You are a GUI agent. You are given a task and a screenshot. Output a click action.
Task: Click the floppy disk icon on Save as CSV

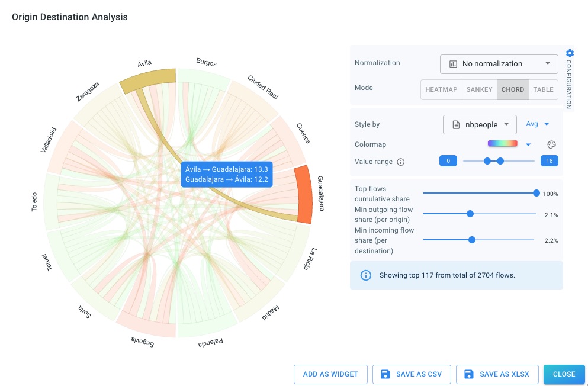point(385,374)
